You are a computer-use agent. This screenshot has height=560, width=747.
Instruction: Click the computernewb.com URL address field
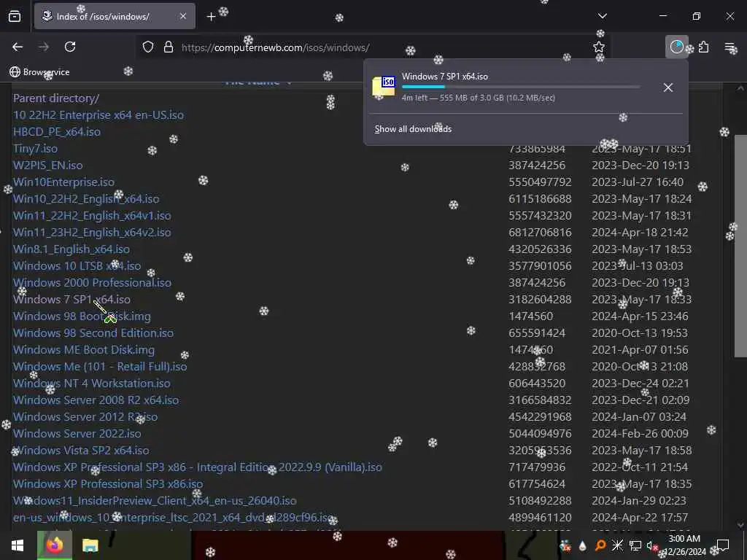374,47
